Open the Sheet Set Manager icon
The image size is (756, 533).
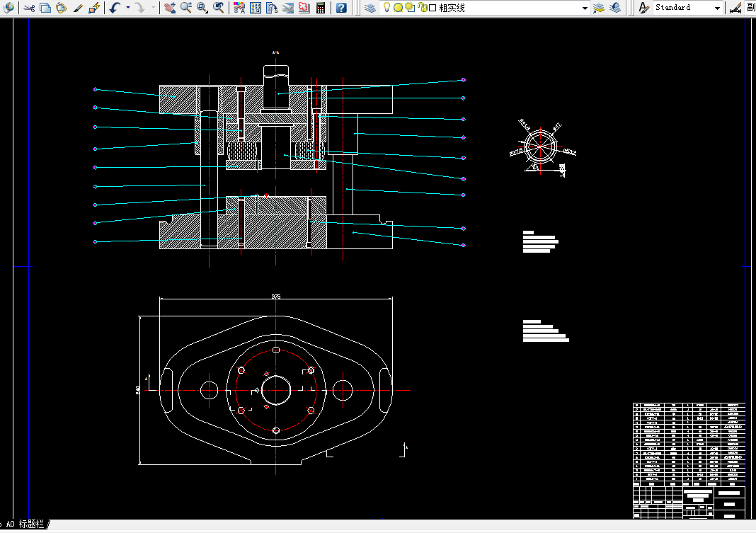[288, 8]
